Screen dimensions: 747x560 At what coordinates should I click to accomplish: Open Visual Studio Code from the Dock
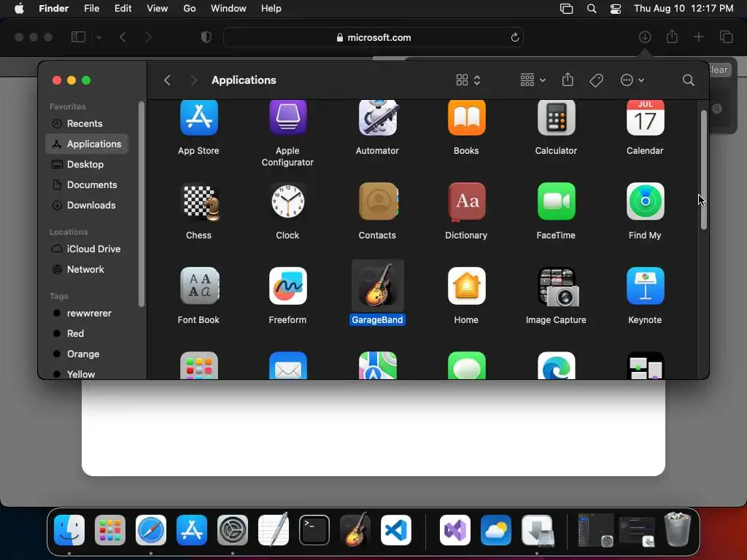pyautogui.click(x=396, y=530)
